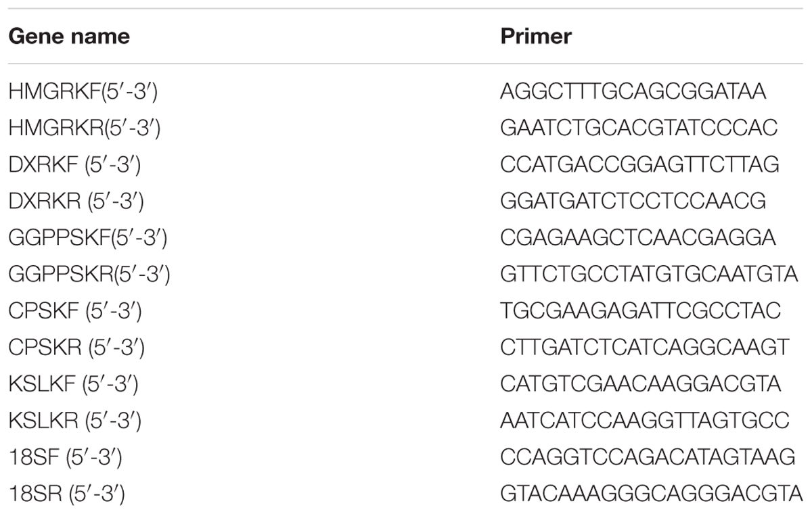The height and width of the screenshot is (514, 812).
Task: Click the 18SF (5′-3′) row label
Action: (65, 457)
